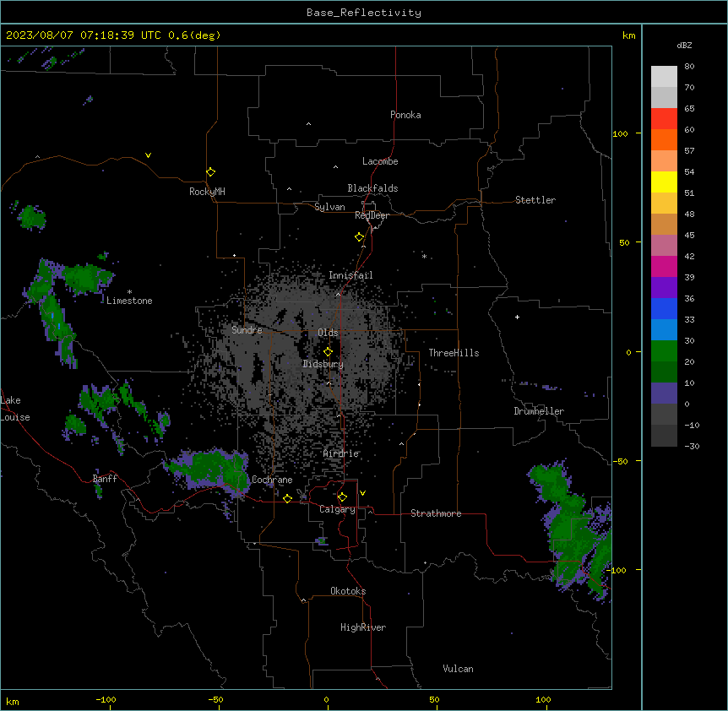Pick the blue 36-33 dBZ legend swatch
This screenshot has width=728, height=711.
(x=664, y=308)
